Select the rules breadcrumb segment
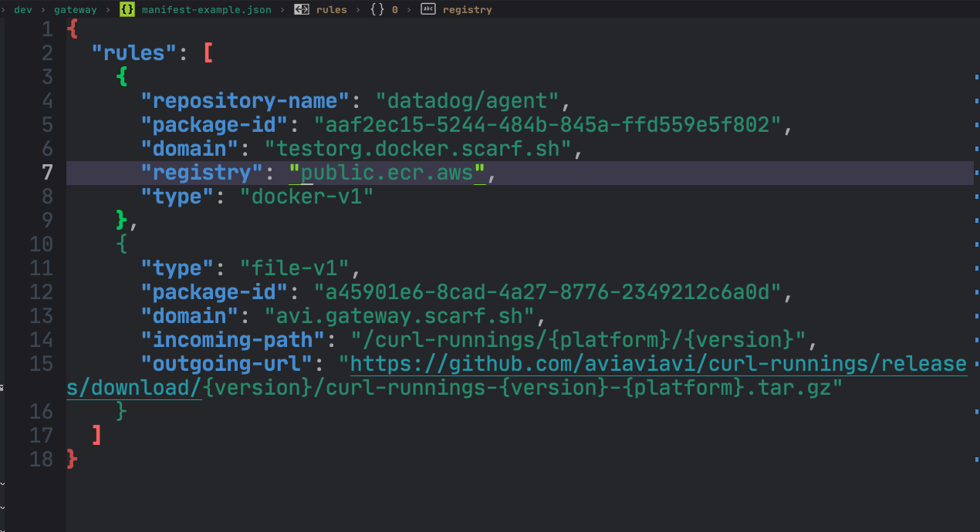The height and width of the screenshot is (532, 980). (331, 9)
